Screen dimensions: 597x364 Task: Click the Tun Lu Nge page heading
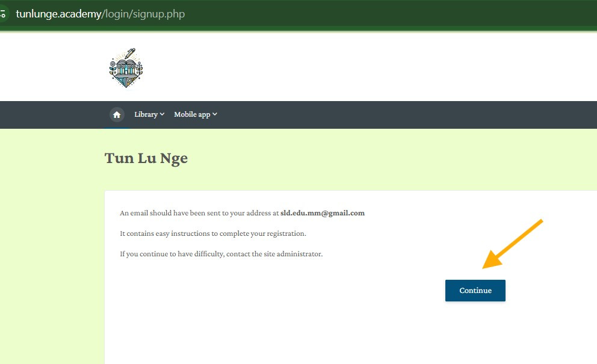coord(146,158)
